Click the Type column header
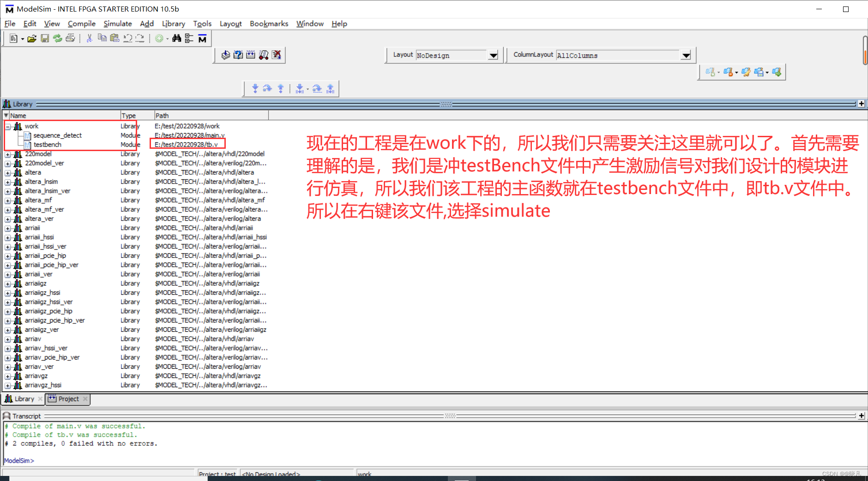Image resolution: width=868 pixels, height=481 pixels. click(137, 116)
